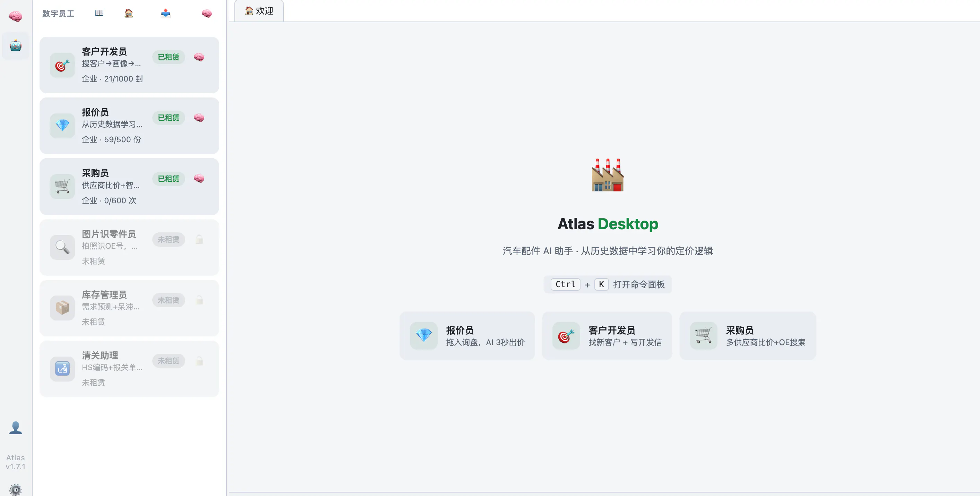Click the house icon in the panel header
Screen dimensions: 980x496
[x=129, y=13]
